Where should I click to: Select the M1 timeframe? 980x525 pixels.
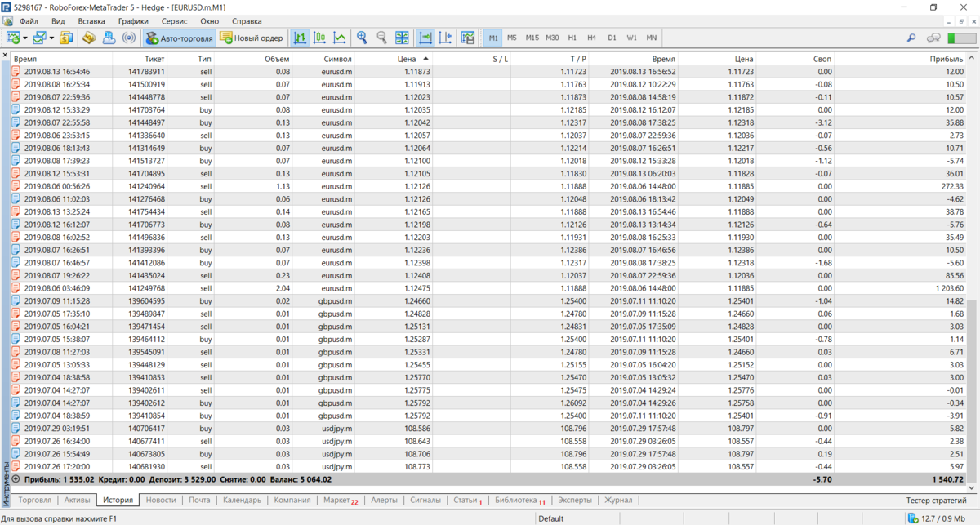tap(493, 38)
